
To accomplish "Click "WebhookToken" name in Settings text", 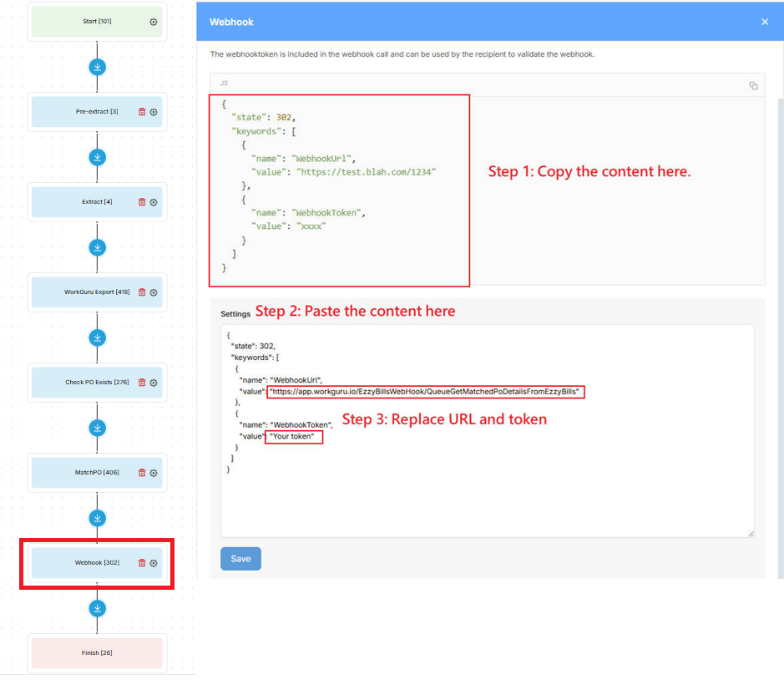I will tap(301, 425).
